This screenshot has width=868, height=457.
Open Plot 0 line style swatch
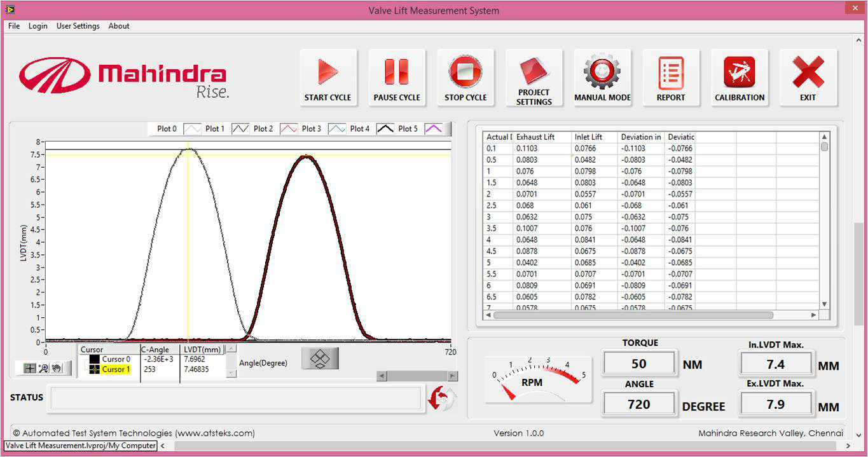(192, 129)
